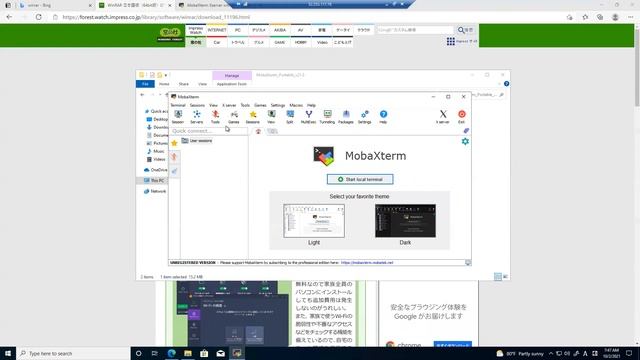
Task: Click the Quick connect input field
Action: pyautogui.click(x=209, y=131)
